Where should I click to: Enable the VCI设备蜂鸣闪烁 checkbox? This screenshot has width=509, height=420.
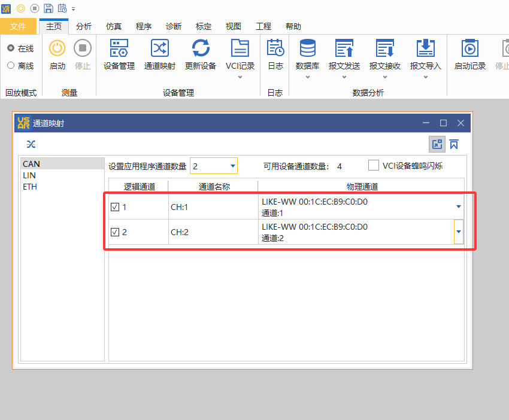[x=374, y=166]
